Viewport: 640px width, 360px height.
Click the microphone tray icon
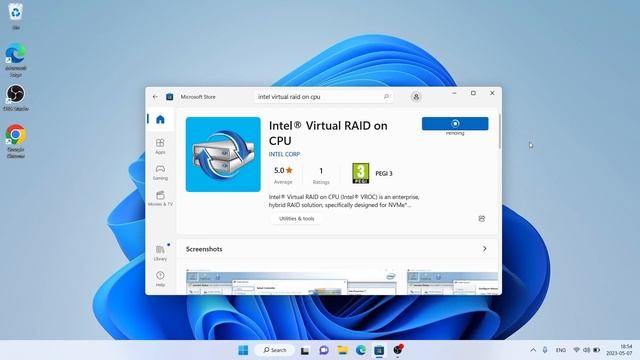(x=545, y=350)
